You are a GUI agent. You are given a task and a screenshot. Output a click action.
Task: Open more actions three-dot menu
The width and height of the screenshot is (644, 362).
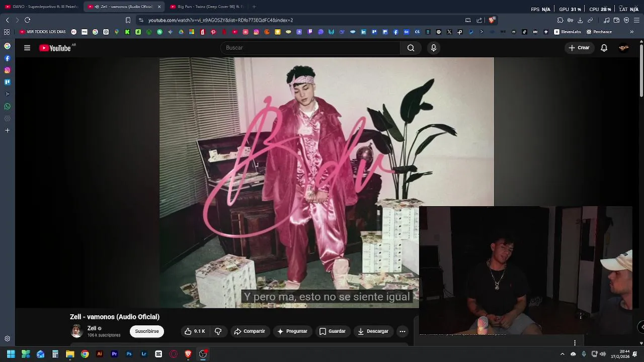click(x=403, y=331)
